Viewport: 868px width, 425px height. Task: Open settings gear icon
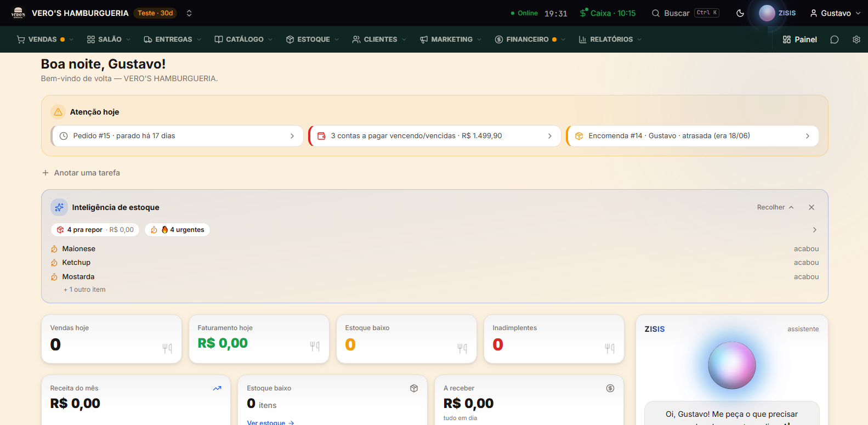point(856,39)
